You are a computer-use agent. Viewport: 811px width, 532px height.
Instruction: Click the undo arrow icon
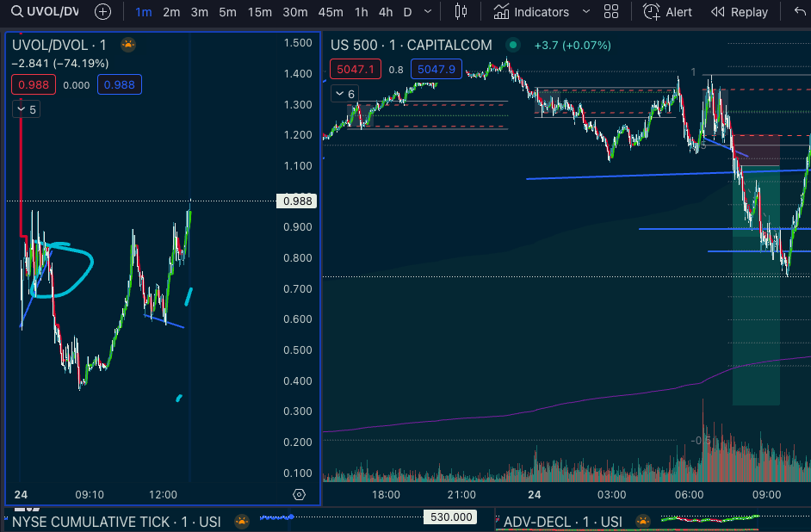tap(800, 12)
